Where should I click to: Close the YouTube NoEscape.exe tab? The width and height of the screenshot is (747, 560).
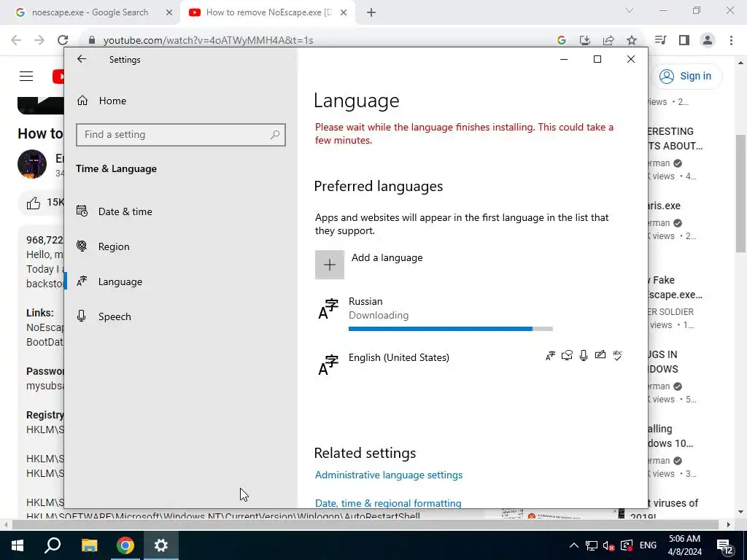coord(344,12)
